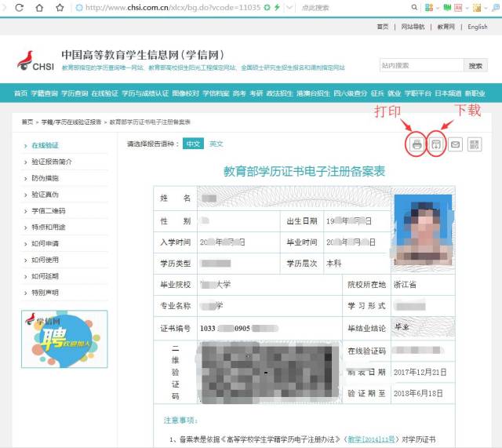Click the student photo on the certificate
The image size is (502, 448).
click(x=424, y=230)
